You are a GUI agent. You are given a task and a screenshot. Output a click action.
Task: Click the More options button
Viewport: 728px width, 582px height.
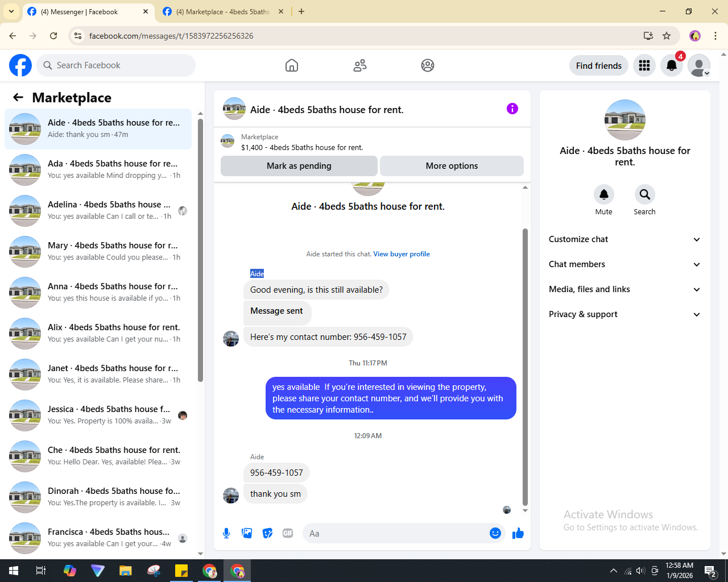point(452,166)
